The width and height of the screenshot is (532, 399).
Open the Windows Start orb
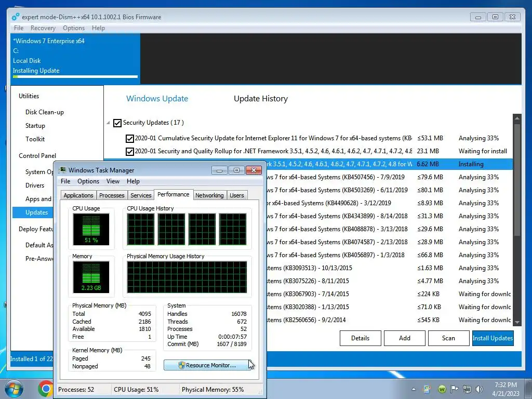14,389
